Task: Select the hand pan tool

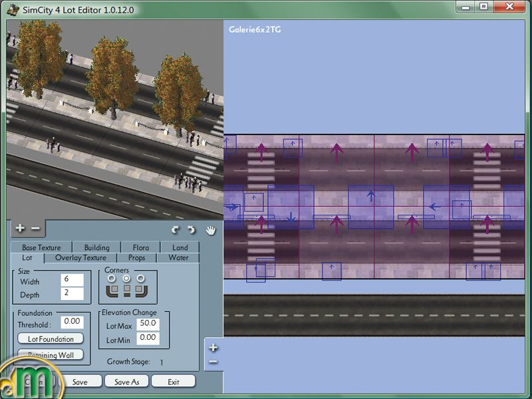Action: point(211,230)
